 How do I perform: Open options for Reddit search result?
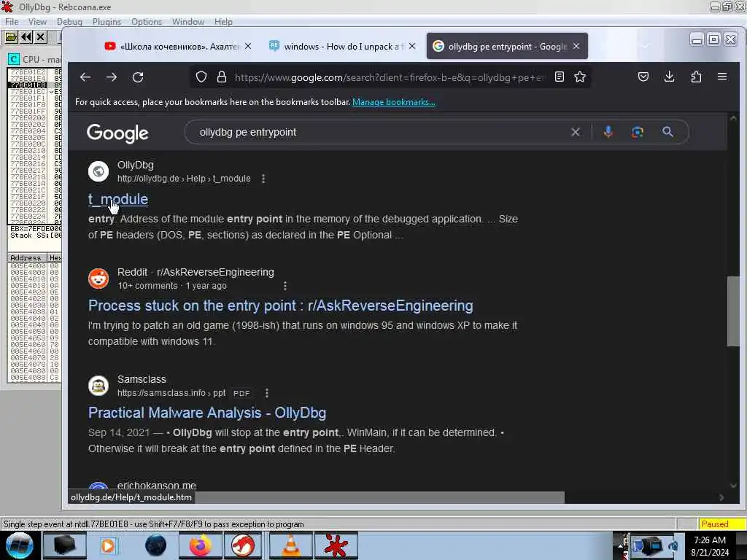pyautogui.click(x=285, y=286)
